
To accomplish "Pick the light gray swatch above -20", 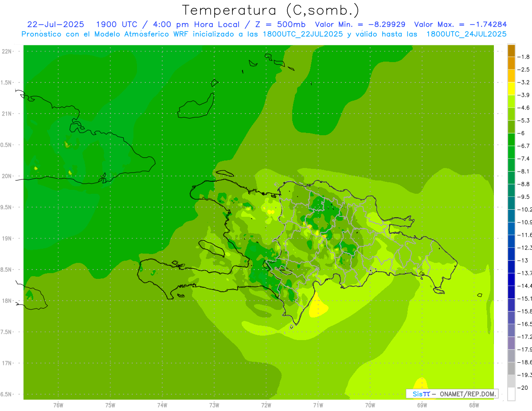I will [511, 381].
